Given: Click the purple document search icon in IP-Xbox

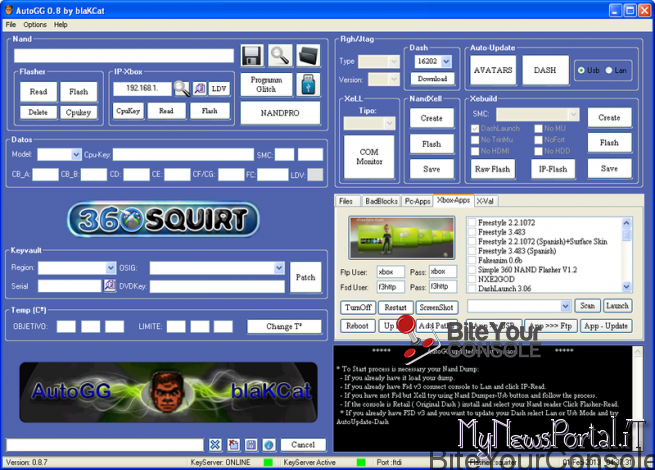Looking at the screenshot, I should 200,89.
